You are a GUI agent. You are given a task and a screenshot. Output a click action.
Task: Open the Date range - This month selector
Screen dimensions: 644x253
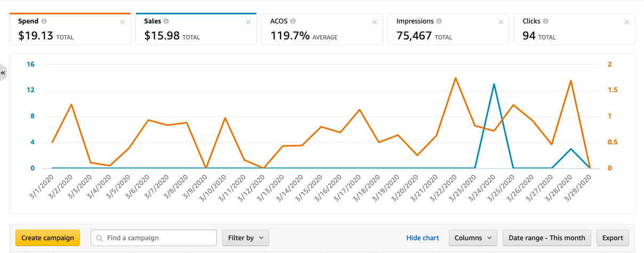pos(547,238)
